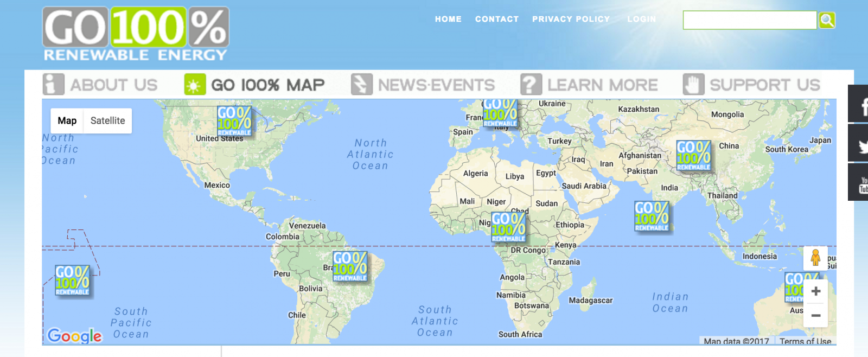This screenshot has height=357, width=868.
Task: Click the Indonesia map label
Action: click(759, 256)
